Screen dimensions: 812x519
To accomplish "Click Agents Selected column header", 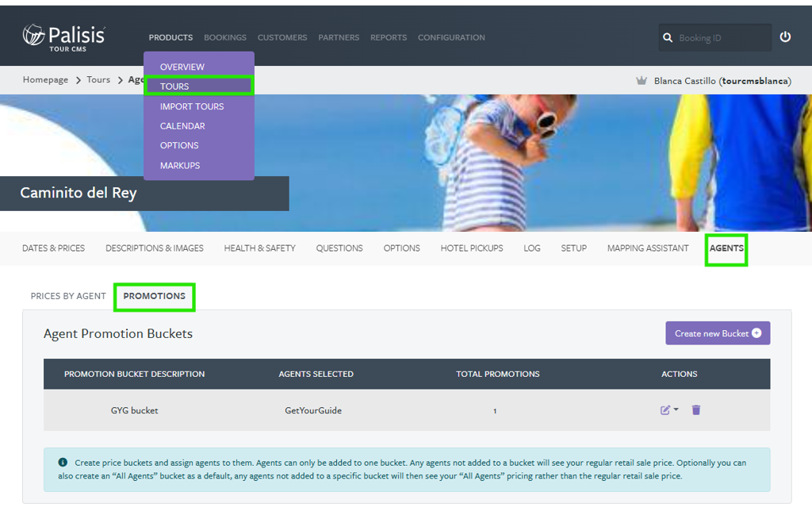I will point(316,374).
